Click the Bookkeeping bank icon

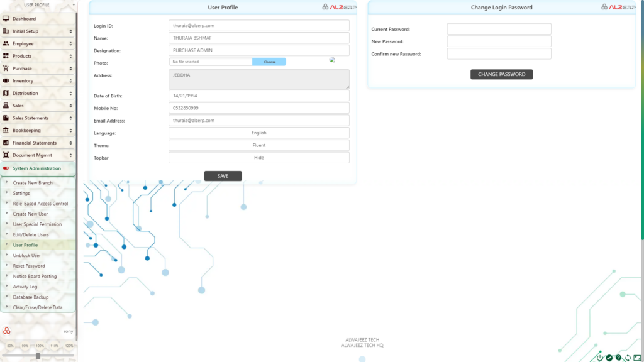6,130
